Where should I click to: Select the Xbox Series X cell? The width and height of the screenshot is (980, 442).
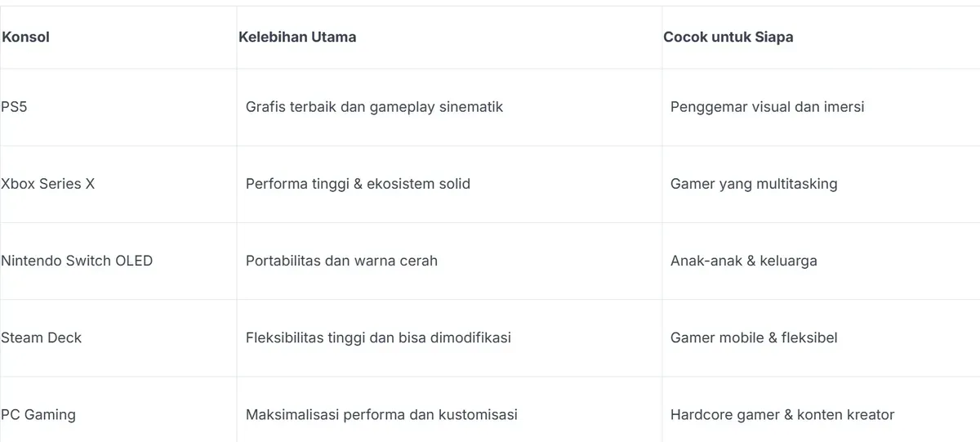tap(118, 184)
